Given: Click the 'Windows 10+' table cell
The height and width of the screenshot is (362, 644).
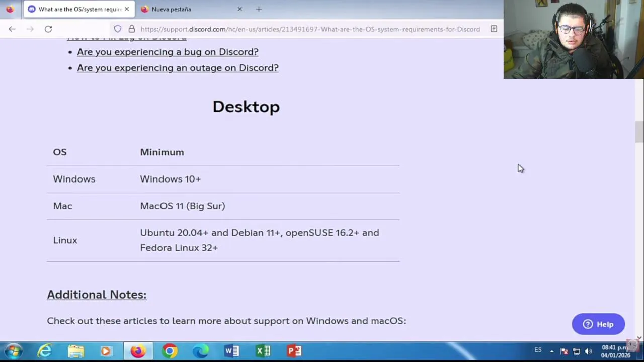Looking at the screenshot, I should coord(170,179).
